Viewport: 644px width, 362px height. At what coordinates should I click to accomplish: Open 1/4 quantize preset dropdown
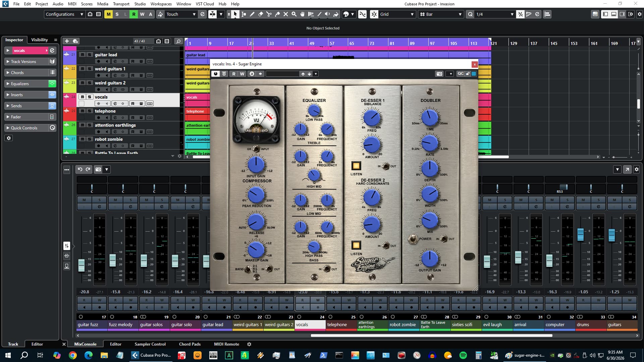coord(495,14)
